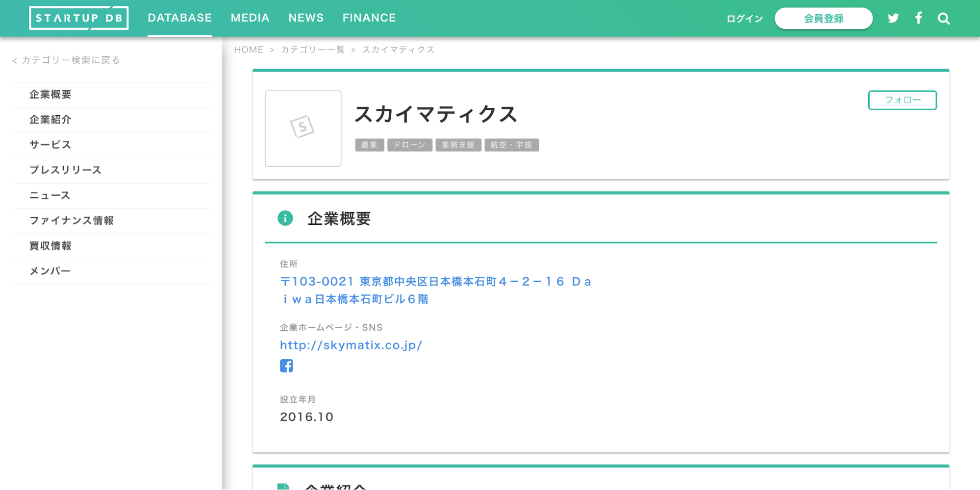Select 買収情報 in the sidebar

(111, 246)
